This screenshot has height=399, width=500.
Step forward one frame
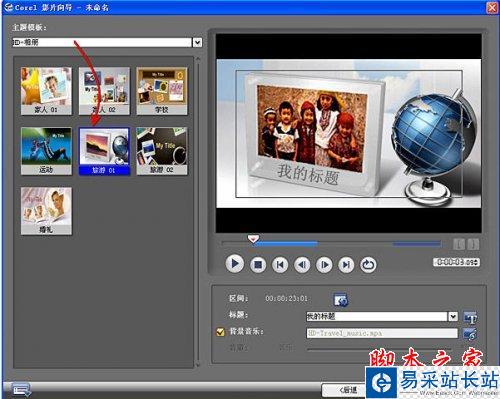pyautogui.click(x=324, y=265)
